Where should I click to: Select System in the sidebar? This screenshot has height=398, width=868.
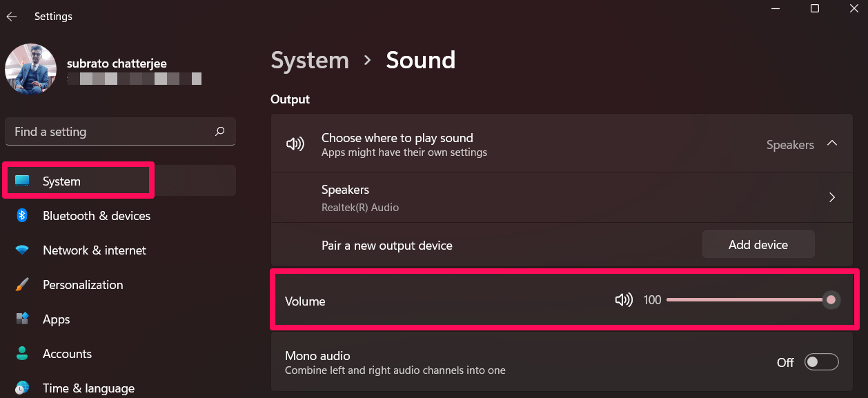(x=61, y=181)
